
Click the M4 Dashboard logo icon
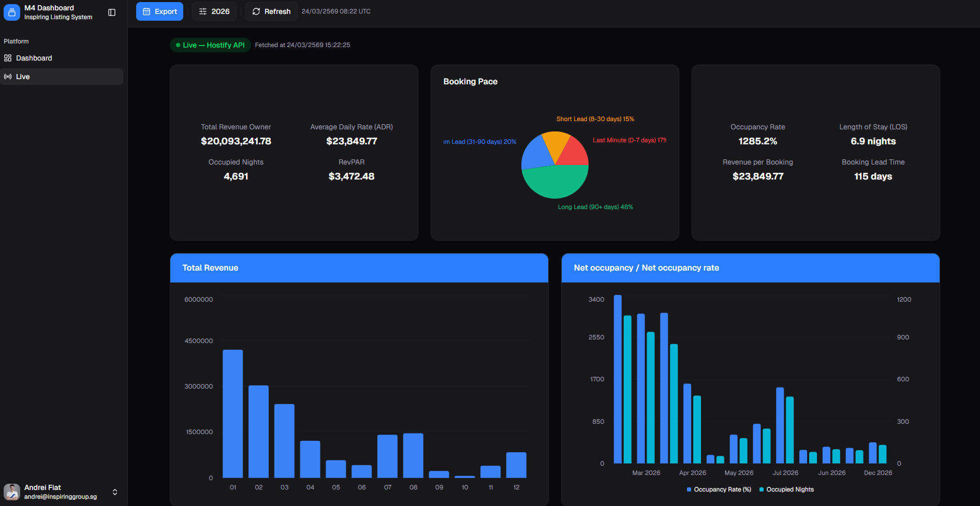click(12, 12)
